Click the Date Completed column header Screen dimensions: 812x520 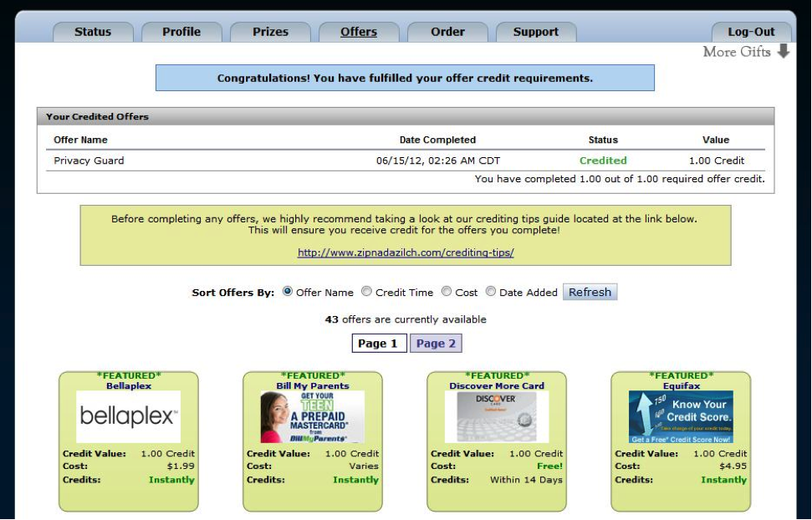(x=437, y=140)
